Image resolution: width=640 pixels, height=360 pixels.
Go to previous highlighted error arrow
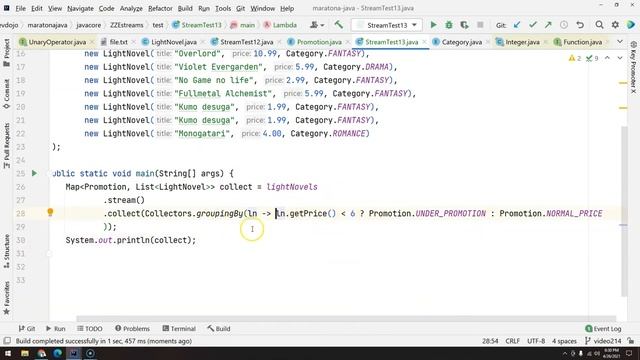tap(607, 58)
